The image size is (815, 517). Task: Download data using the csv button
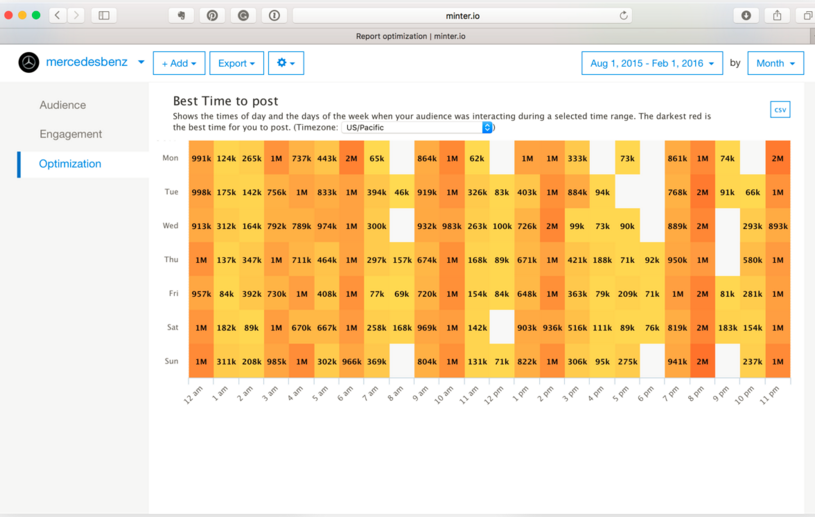tap(780, 109)
